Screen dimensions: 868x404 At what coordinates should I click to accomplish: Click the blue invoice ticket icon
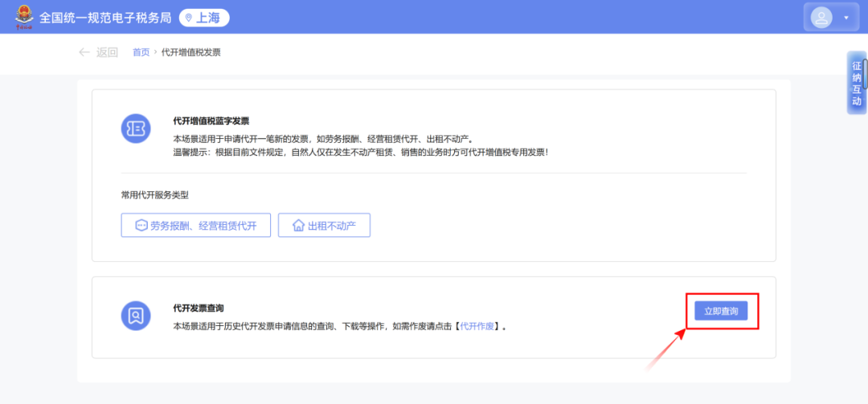coord(136,128)
